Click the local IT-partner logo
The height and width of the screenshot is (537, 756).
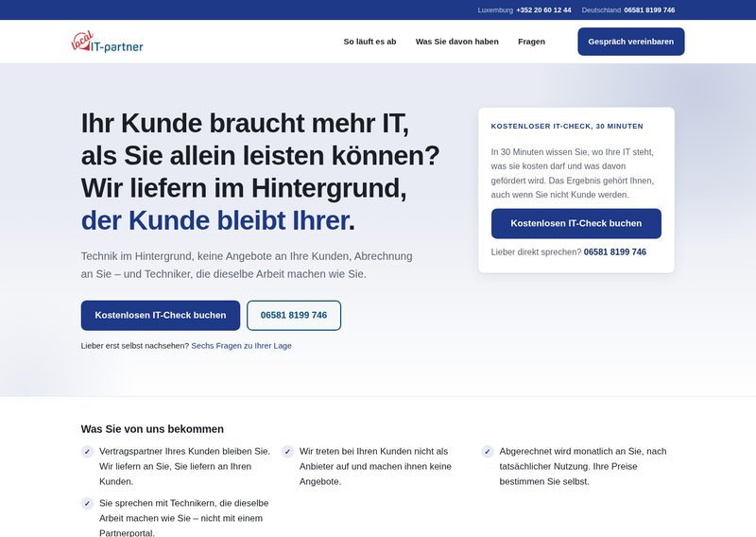[107, 42]
